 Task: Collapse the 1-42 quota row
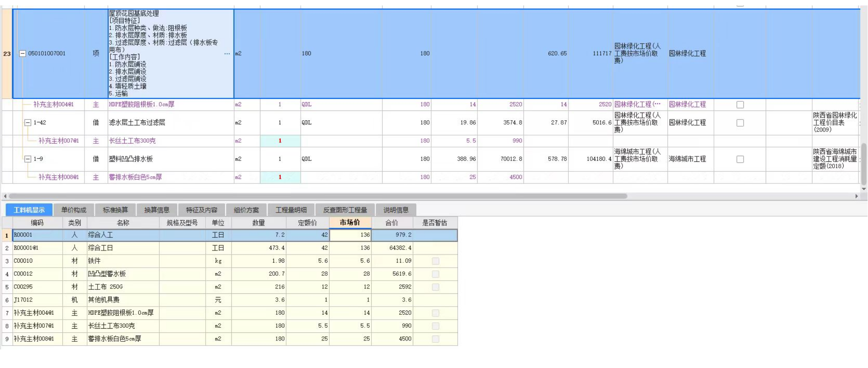tap(28, 123)
